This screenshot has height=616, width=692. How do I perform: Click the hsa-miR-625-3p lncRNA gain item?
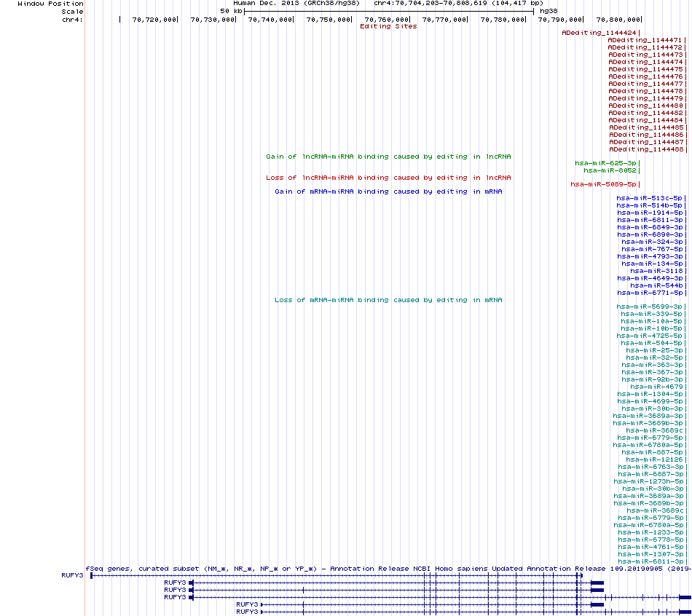pos(605,163)
